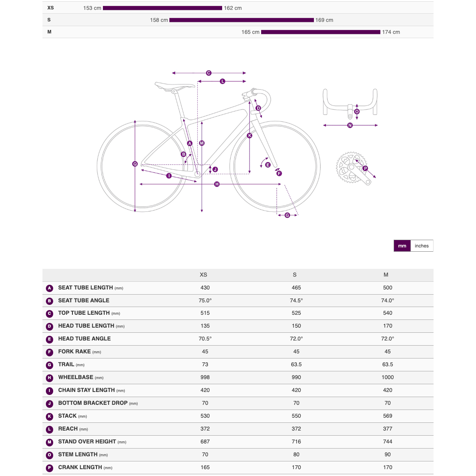The height and width of the screenshot is (476, 476).
Task: Click the C marker on bike diagram
Action: point(209,73)
